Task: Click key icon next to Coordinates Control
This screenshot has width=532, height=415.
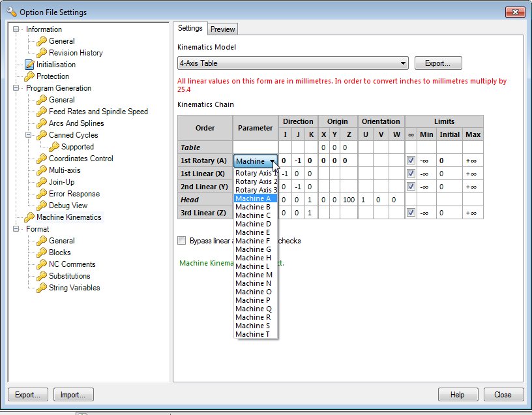Action: tap(42, 159)
